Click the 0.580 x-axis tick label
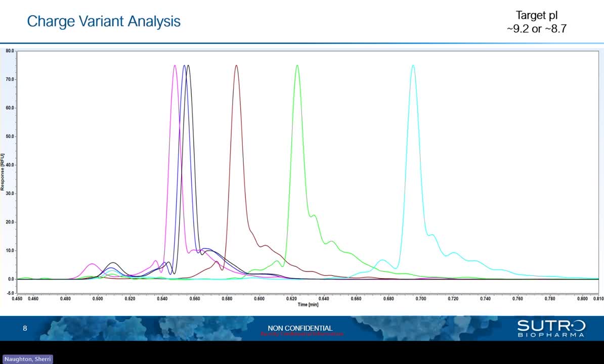 (227, 299)
